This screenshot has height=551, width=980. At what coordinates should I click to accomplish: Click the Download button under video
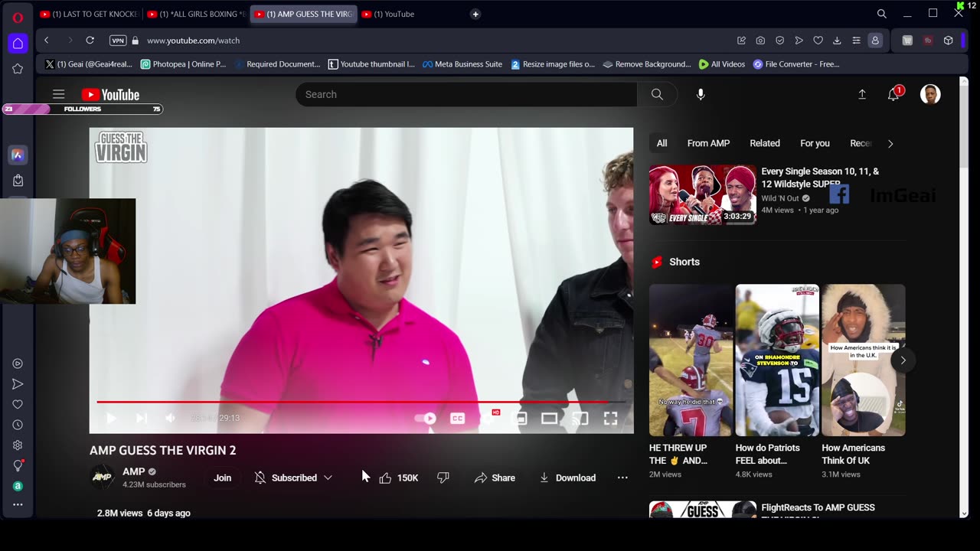pos(567,478)
